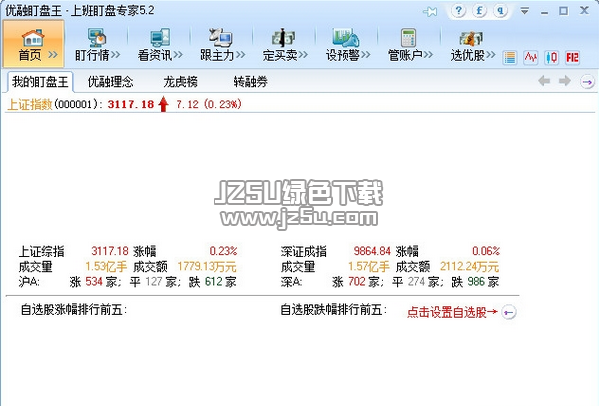Open the 选优股 stock picker section
This screenshot has height=406, width=599.
click(x=473, y=44)
